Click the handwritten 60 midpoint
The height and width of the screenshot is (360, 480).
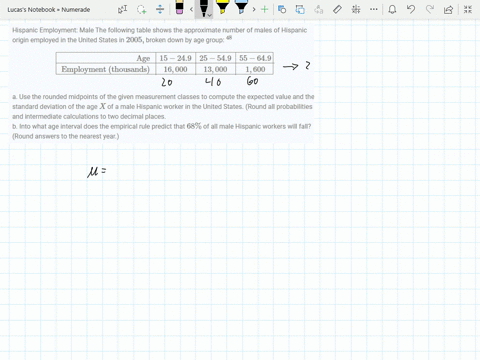[252, 81]
